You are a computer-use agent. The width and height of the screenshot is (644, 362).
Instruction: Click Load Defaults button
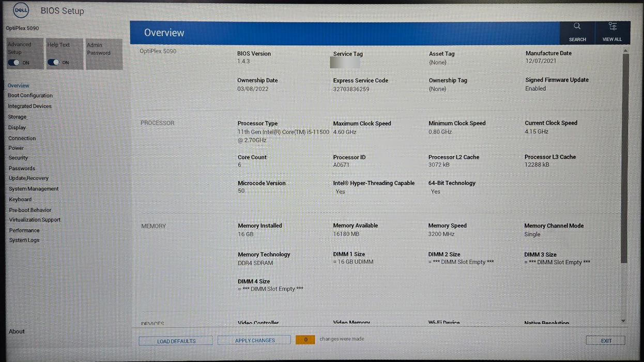[176, 341]
